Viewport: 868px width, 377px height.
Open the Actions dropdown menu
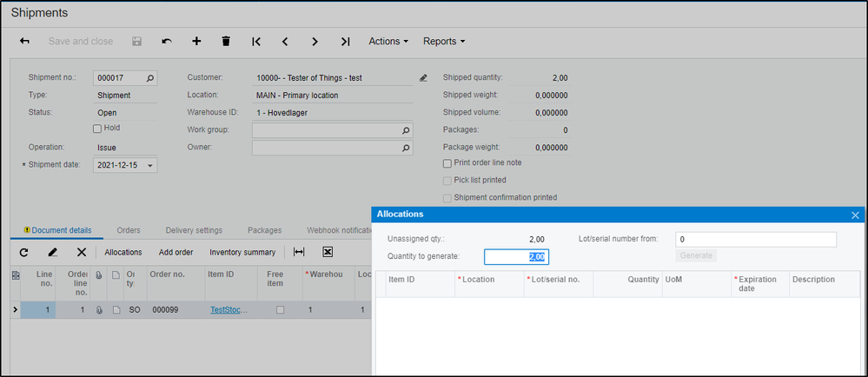click(x=388, y=41)
